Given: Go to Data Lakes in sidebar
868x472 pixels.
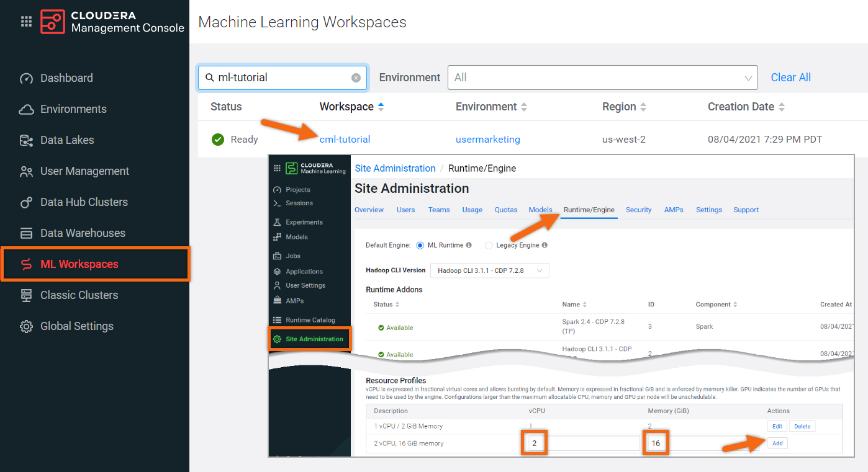Looking at the screenshot, I should [x=67, y=140].
